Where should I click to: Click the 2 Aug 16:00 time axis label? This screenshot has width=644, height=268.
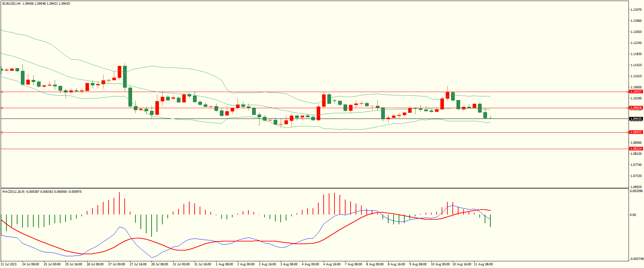(x=267, y=264)
